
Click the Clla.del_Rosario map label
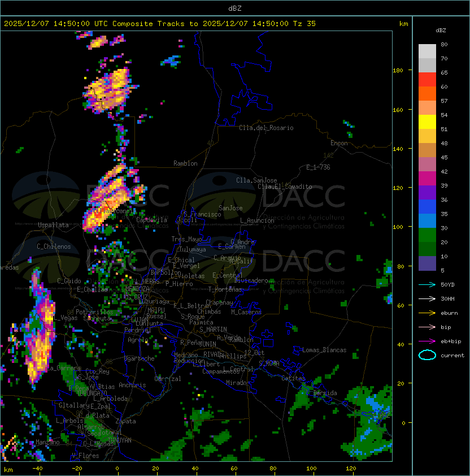(266, 128)
